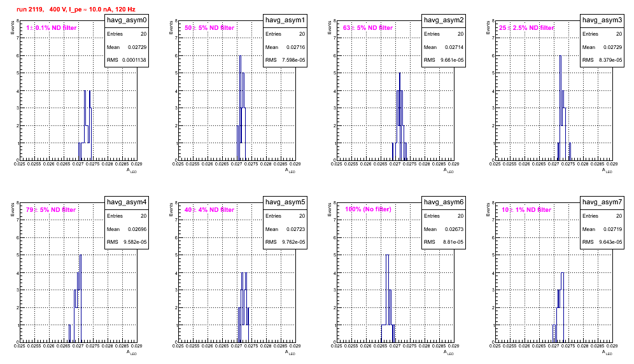Click the 40± 4% ND filter label

(x=209, y=210)
